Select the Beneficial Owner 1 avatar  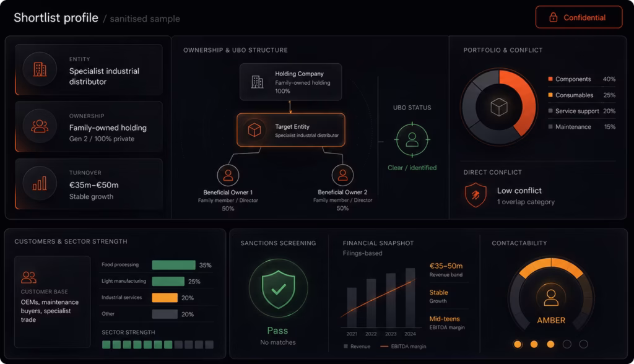tap(228, 175)
